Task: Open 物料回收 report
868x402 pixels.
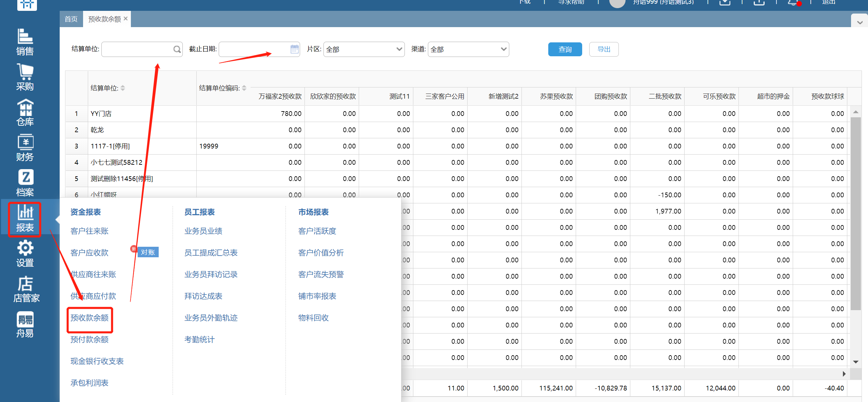Action: click(x=314, y=318)
